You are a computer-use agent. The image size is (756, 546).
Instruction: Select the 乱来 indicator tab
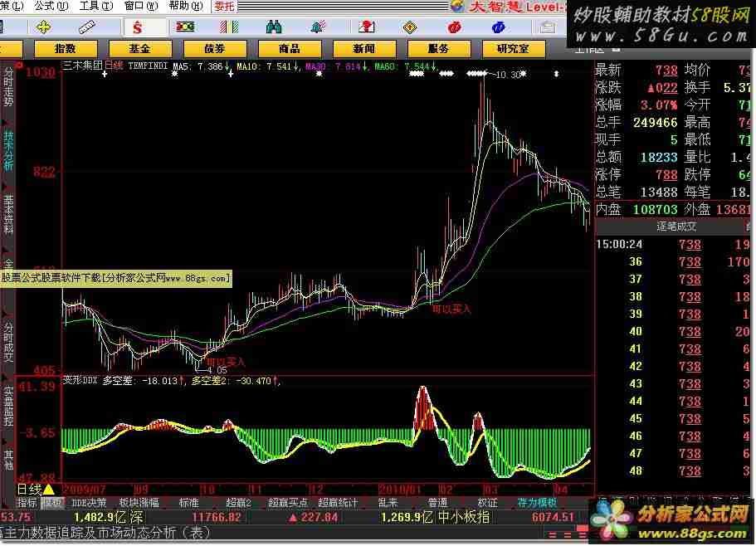[388, 503]
